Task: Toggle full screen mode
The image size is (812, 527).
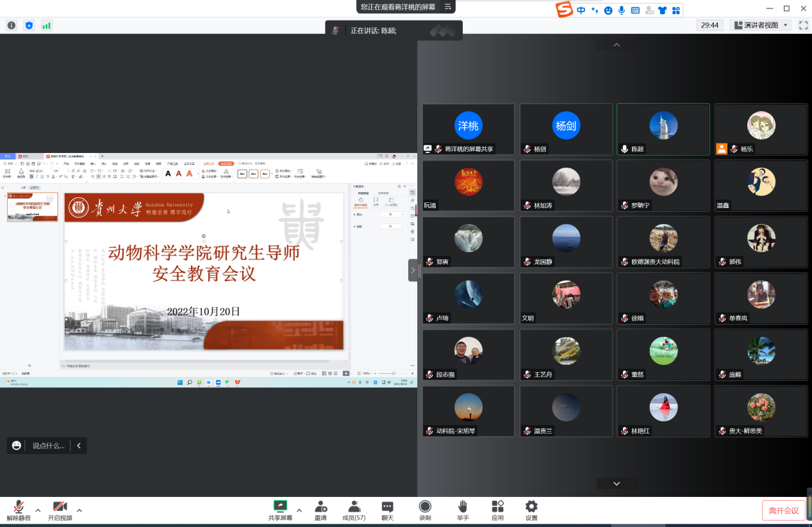Action: click(803, 26)
